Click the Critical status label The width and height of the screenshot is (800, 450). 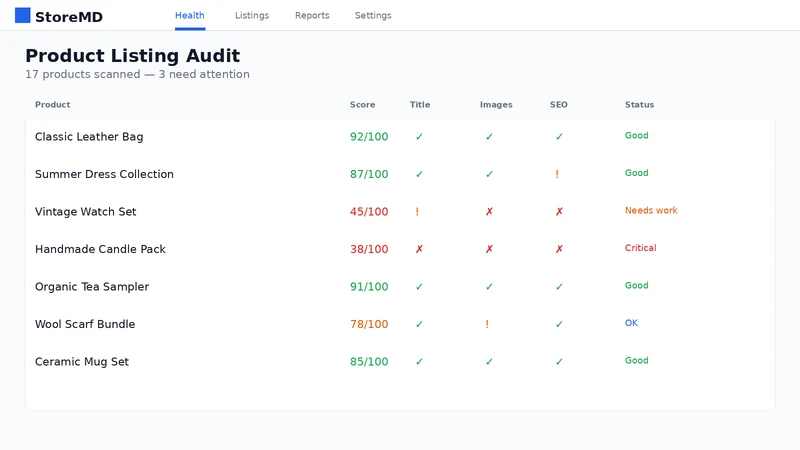click(x=640, y=248)
